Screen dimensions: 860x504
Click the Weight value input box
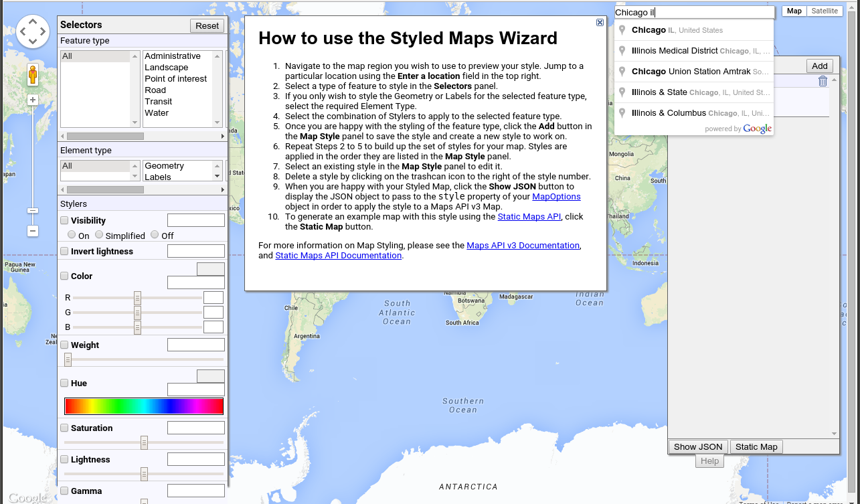[196, 345]
